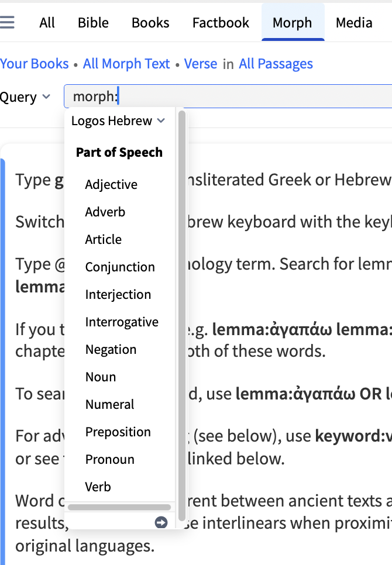This screenshot has height=565, width=392.
Task: Choose Adjective from Part of Speech
Action: (x=111, y=185)
